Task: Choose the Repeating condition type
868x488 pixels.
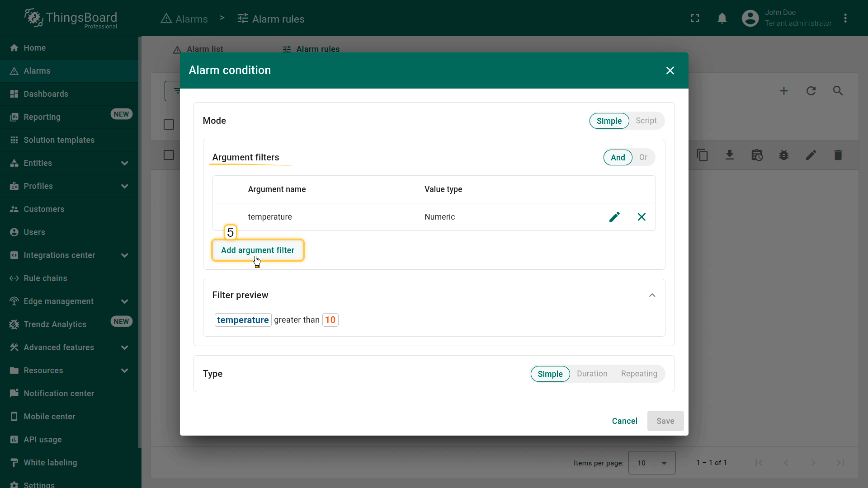Action: pos(639,374)
